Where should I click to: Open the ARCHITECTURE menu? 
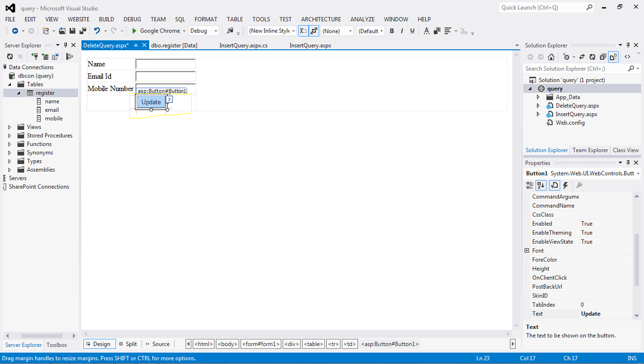point(321,19)
